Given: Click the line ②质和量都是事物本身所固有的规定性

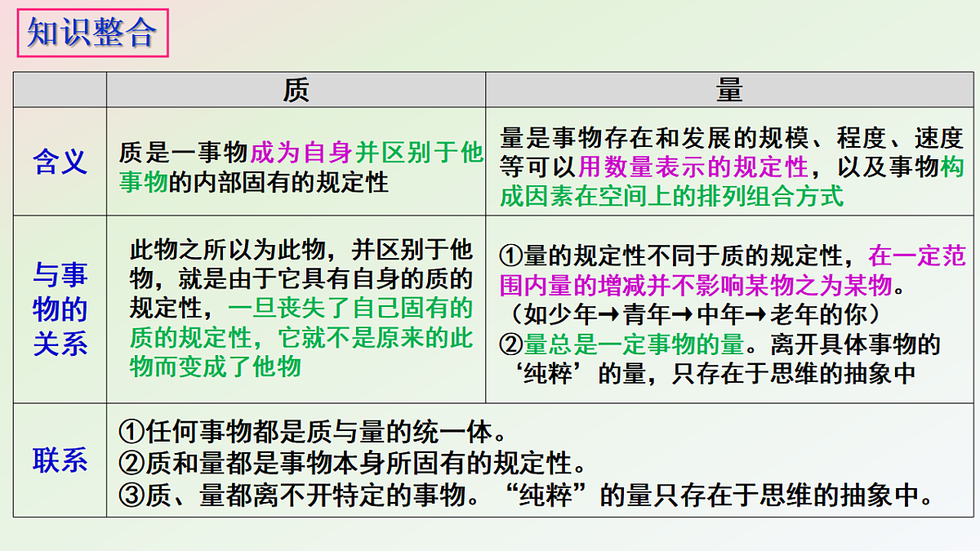Looking at the screenshot, I should [354, 463].
